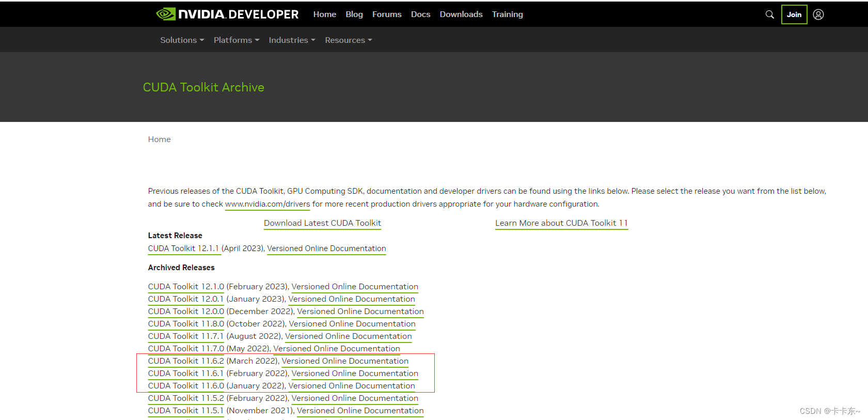Screen dimensions: 868x420
Task: Open the Blog menu item
Action: pyautogui.click(x=354, y=14)
